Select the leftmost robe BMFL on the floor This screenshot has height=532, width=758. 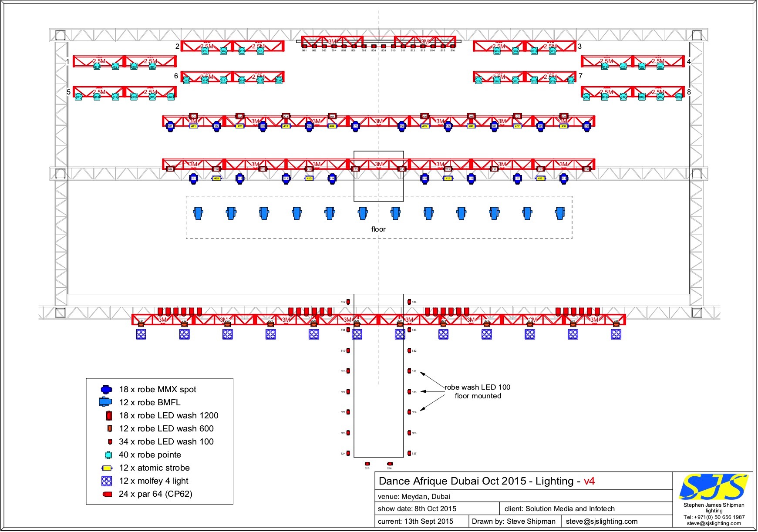[x=198, y=213]
